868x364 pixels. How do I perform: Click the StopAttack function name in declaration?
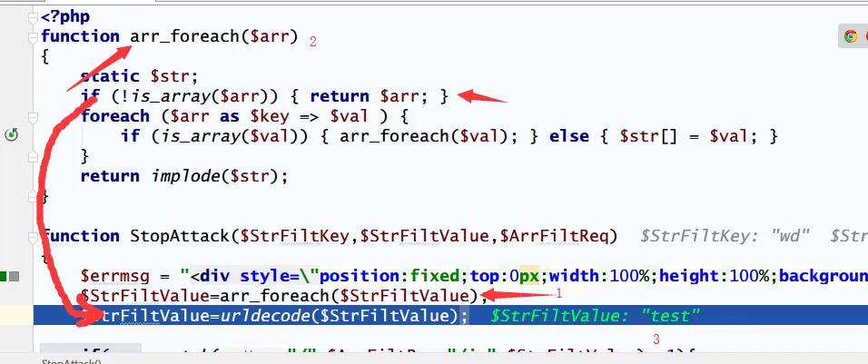point(177,236)
